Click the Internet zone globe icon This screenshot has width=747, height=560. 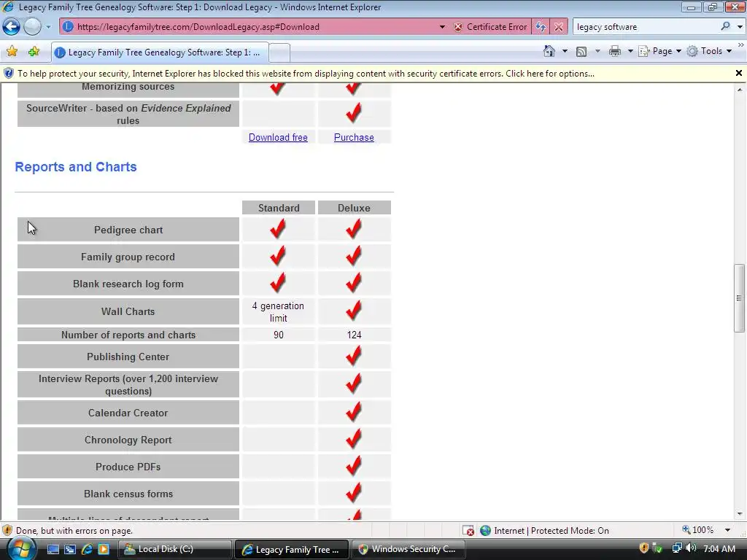pos(485,531)
